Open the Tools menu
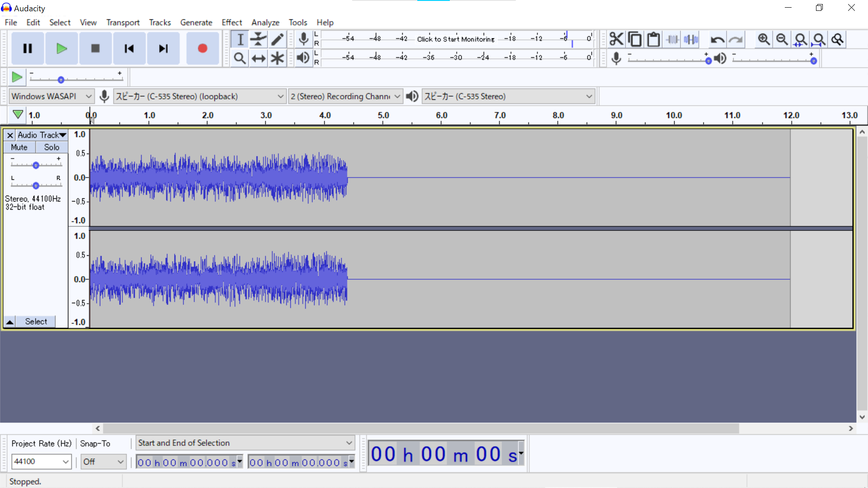 298,22
